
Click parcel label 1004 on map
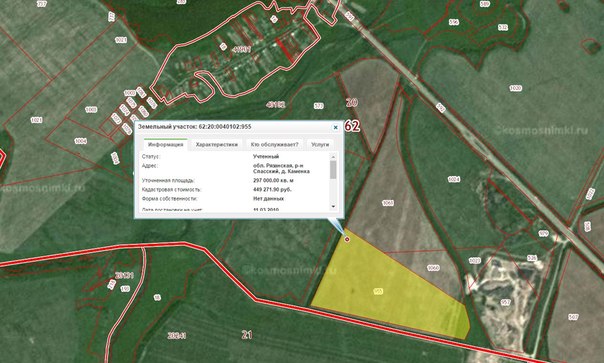[x=81, y=141]
